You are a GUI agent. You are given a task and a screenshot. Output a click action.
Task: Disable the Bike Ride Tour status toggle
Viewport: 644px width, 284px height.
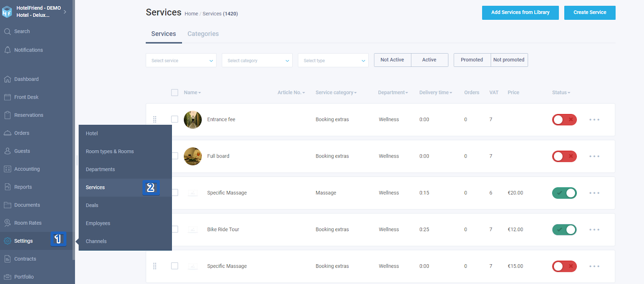(564, 230)
